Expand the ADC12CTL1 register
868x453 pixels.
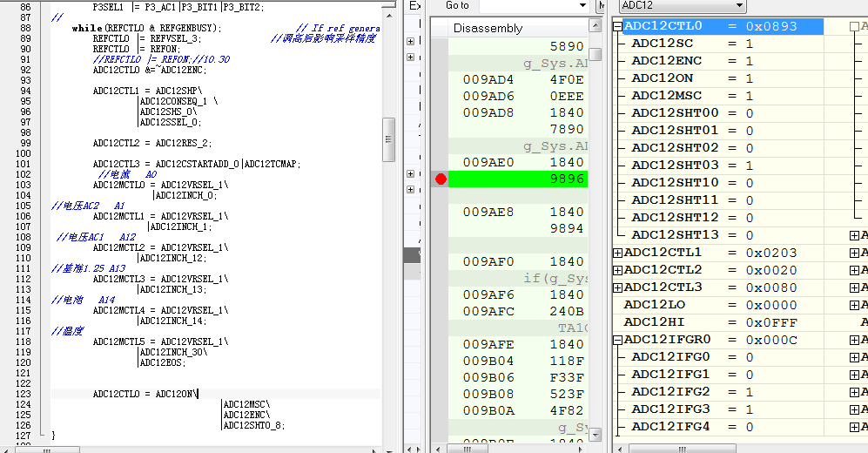pos(618,253)
